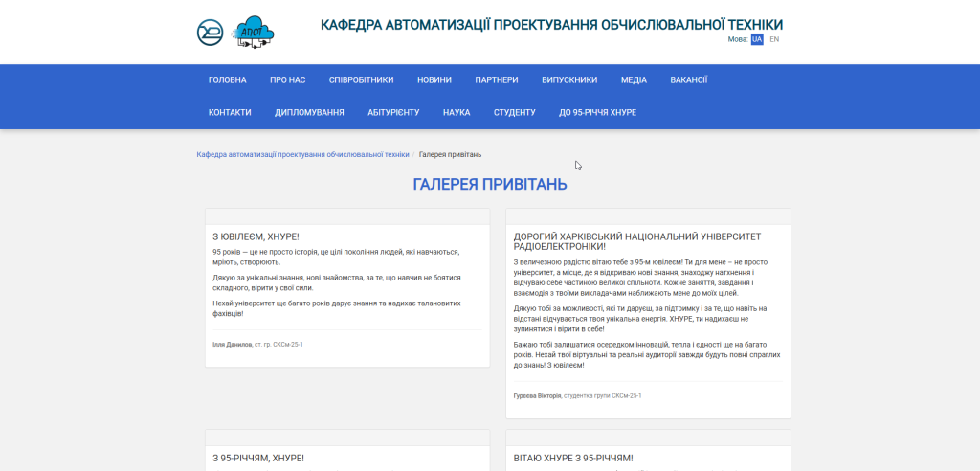The width and height of the screenshot is (980, 471).
Task: Open the Вакансії page
Action: pos(689,80)
